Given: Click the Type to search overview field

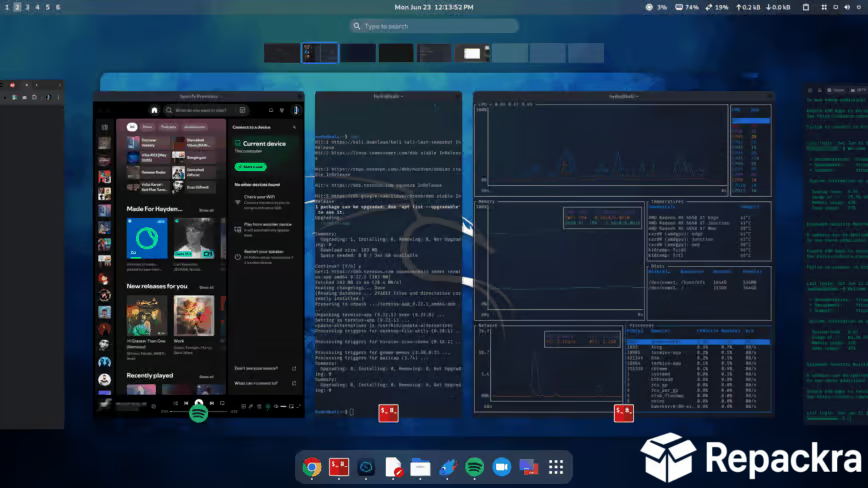Looking at the screenshot, I should pos(434,26).
